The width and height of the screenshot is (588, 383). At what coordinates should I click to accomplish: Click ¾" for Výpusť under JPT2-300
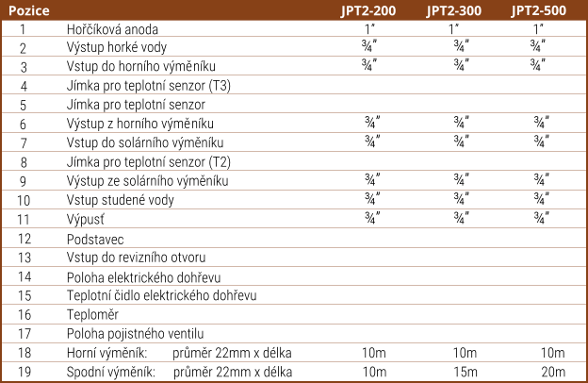pos(461,218)
